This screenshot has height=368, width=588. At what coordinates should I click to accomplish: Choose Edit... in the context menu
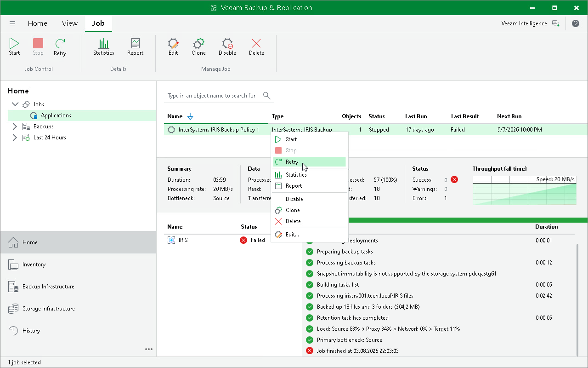(309, 235)
